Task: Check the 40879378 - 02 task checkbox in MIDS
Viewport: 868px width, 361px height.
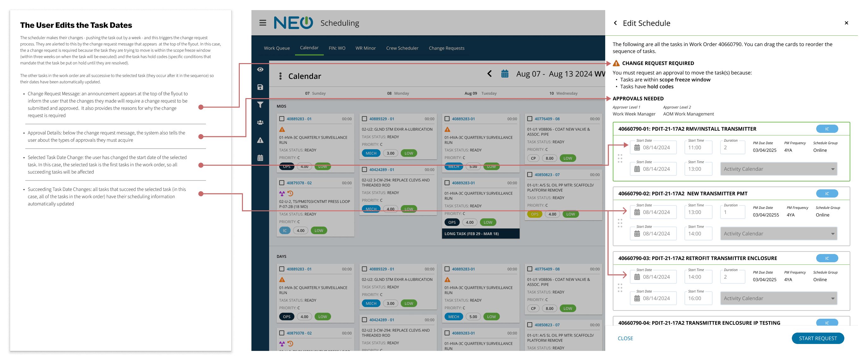Action: (x=282, y=183)
